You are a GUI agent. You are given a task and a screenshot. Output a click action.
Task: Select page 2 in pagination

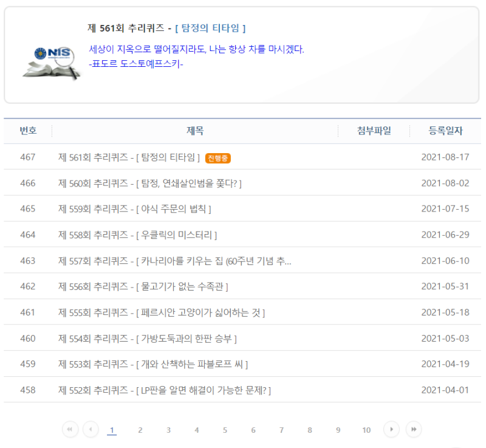coord(140,430)
